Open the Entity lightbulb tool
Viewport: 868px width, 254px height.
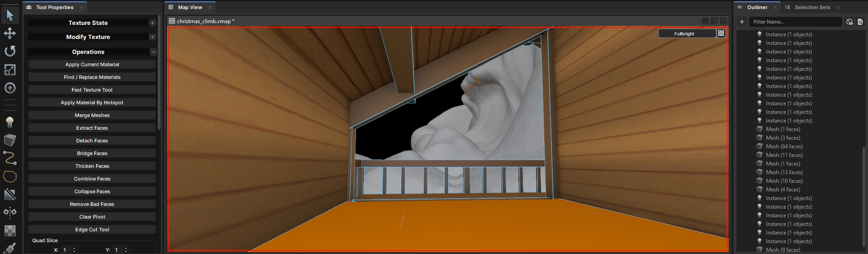[10, 122]
